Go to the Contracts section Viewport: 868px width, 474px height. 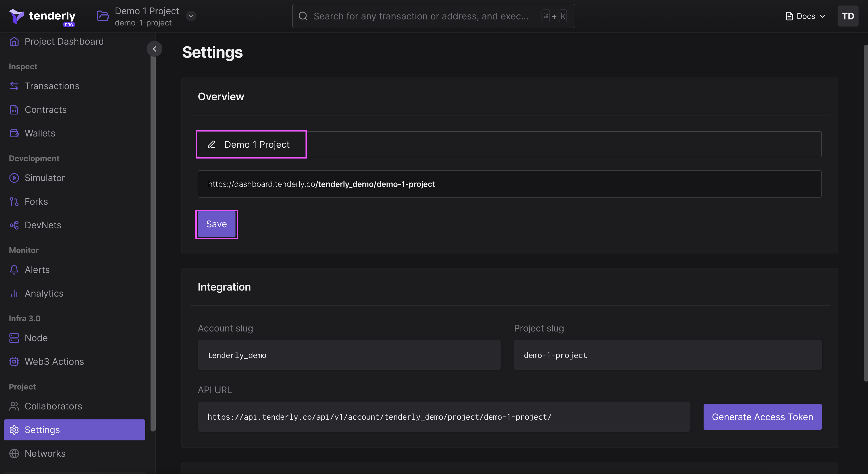click(45, 109)
